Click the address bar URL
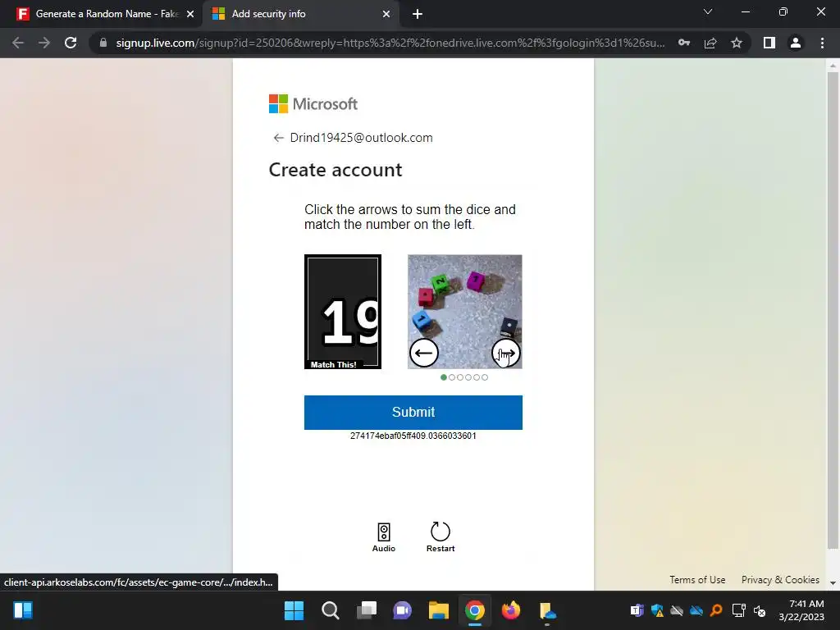The image size is (840, 630). pos(390,43)
